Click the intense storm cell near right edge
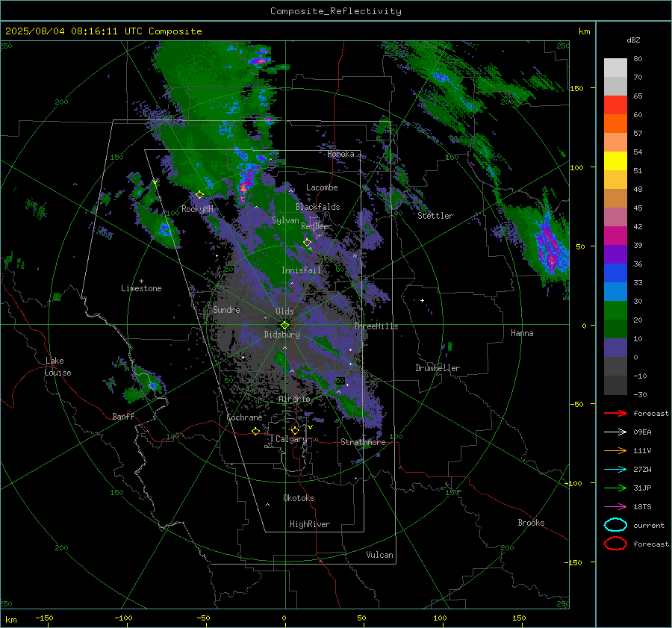This screenshot has width=672, height=628. 550,248
